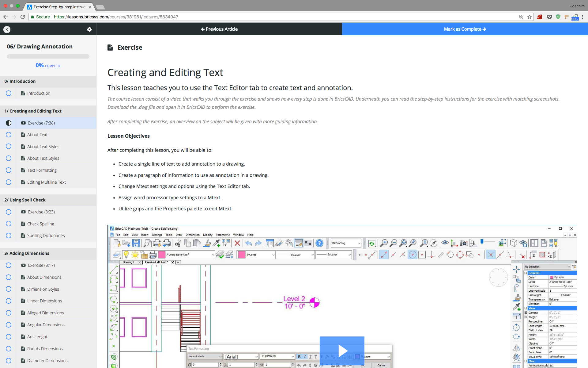The image size is (588, 368).
Task: Click the ByLayer pink color swatch
Action: (x=242, y=255)
